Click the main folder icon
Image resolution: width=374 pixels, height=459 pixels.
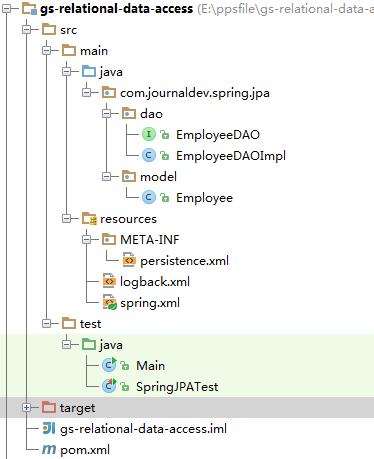pyautogui.click(x=69, y=51)
